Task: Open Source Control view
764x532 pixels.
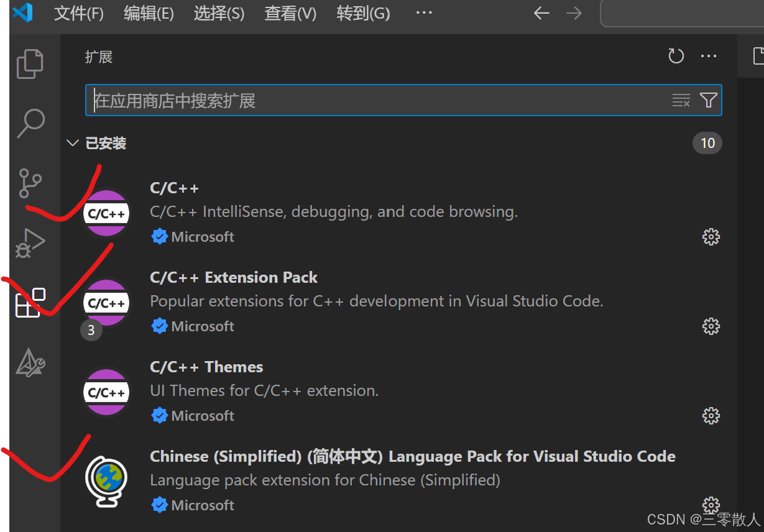Action: (30, 183)
